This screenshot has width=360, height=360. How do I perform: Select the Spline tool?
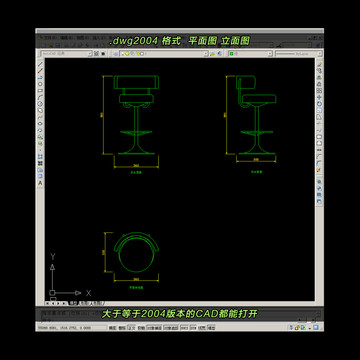click(40, 117)
